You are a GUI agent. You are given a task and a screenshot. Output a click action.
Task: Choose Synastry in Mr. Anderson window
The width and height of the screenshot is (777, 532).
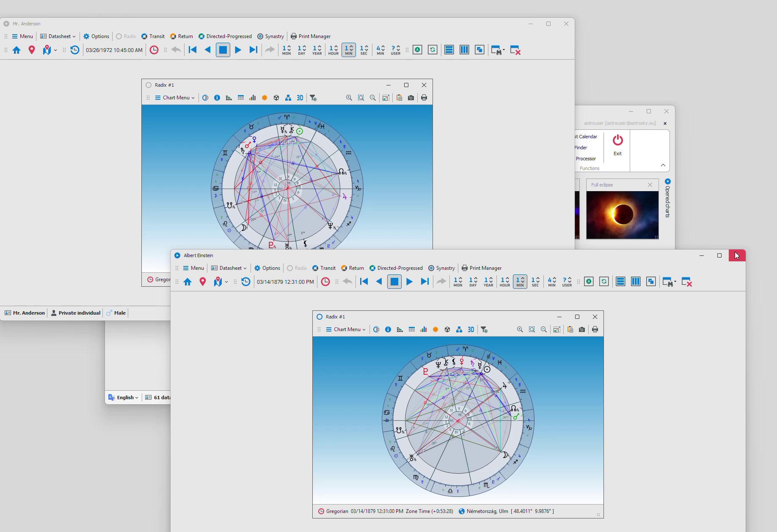270,36
